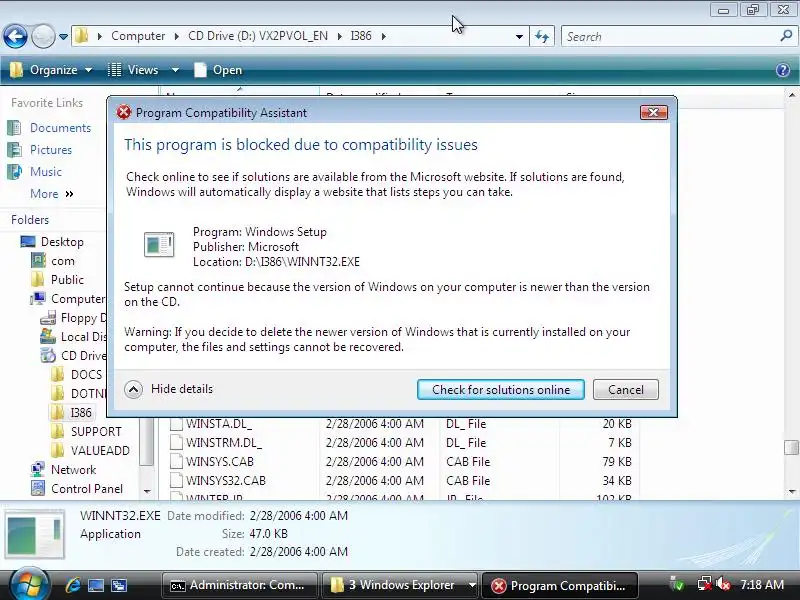
Task: Open the address bar history dropdown
Action: [519, 37]
